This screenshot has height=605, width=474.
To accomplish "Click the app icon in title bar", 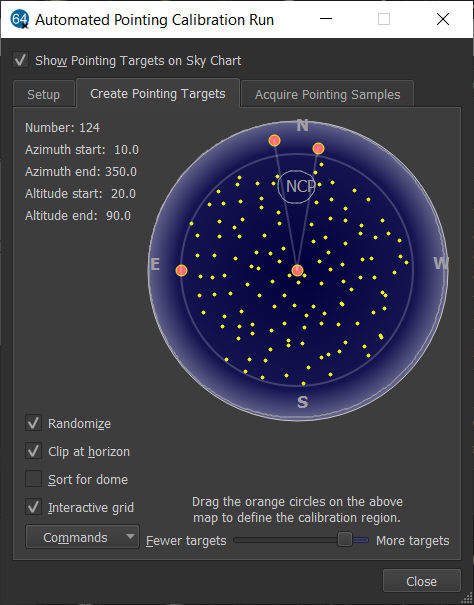I will point(19,19).
